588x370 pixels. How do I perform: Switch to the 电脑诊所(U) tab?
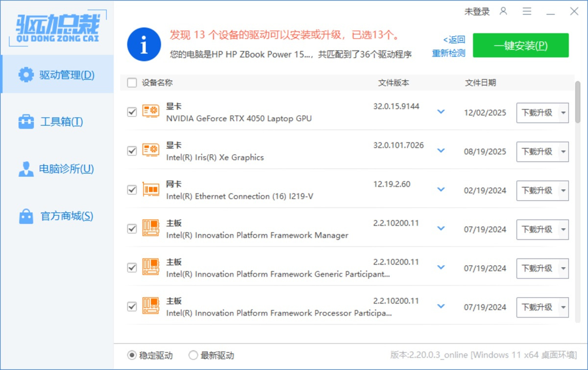[57, 169]
